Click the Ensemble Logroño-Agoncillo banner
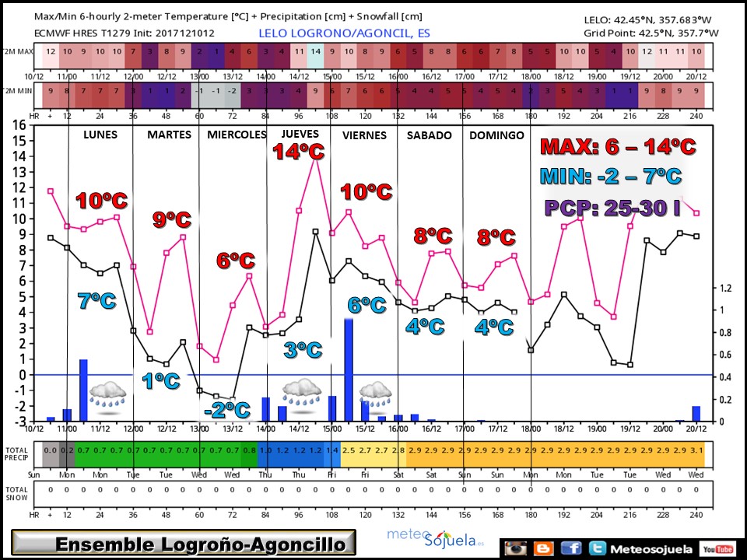This screenshot has height=560, width=747. coord(184,543)
